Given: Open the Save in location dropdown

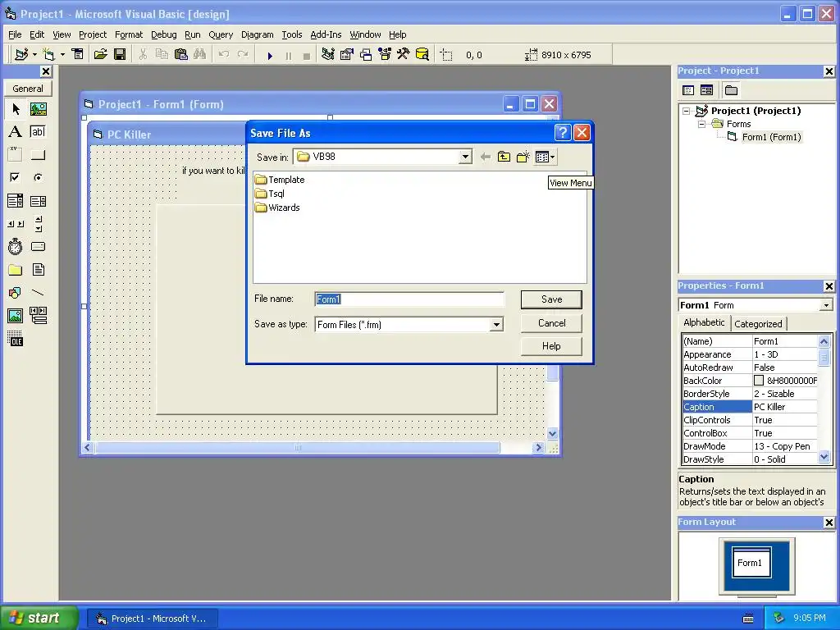Looking at the screenshot, I should click(465, 157).
